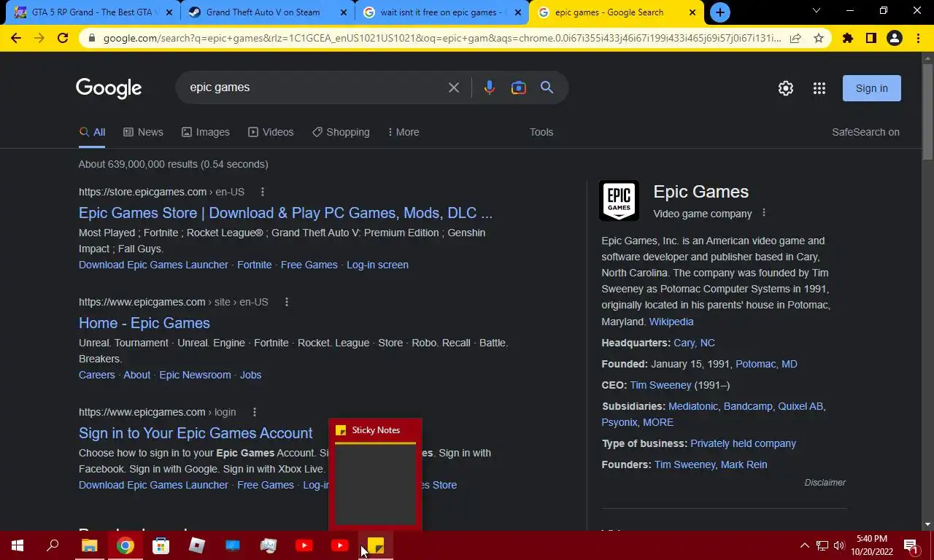This screenshot has height=560, width=934.
Task: Open the Wikipedia link in the panel
Action: 671,322
